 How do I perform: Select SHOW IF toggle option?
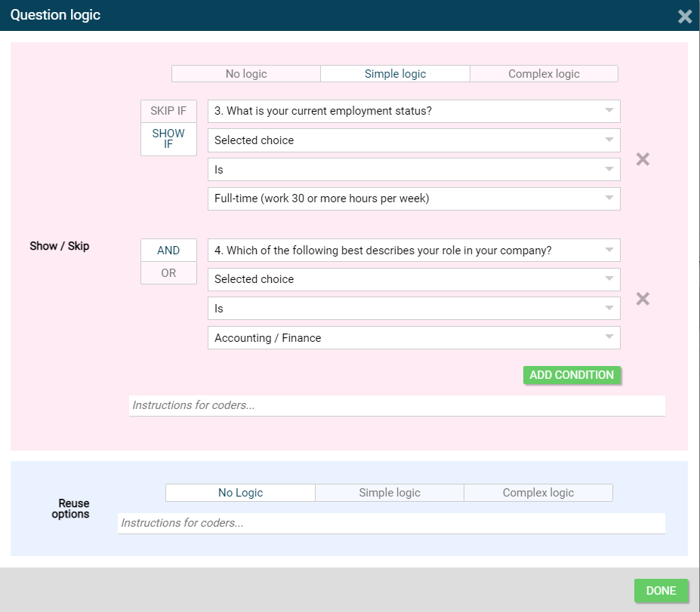tap(168, 139)
